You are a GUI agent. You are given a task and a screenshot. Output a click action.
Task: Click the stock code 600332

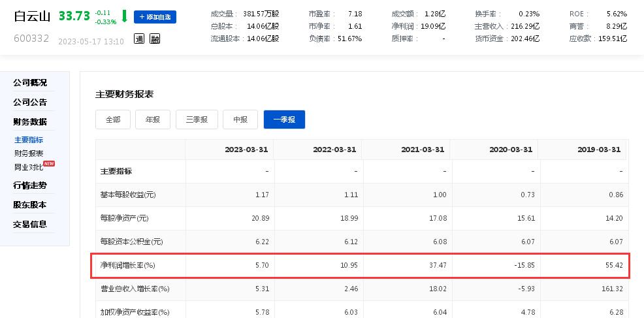(x=31, y=39)
